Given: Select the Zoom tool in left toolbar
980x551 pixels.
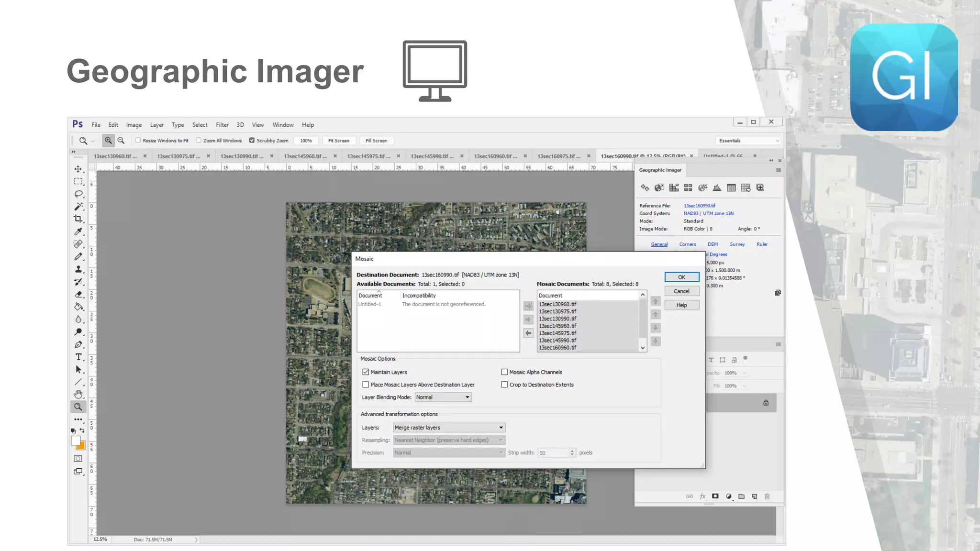Looking at the screenshot, I should [x=78, y=407].
